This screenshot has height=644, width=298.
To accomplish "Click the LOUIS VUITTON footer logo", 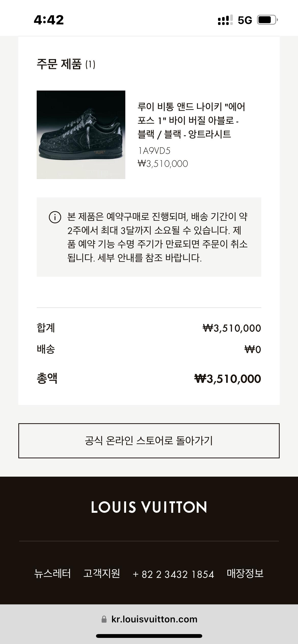I will click(149, 507).
